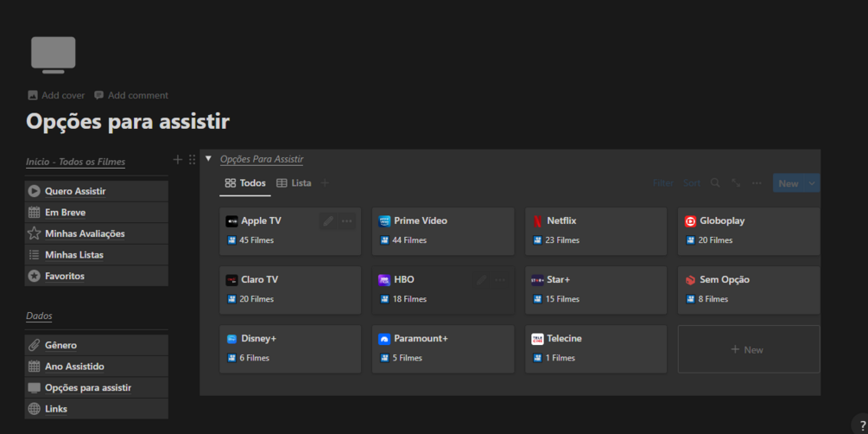Open the Prime Vídeo card
This screenshot has width=868, height=434.
click(x=443, y=231)
